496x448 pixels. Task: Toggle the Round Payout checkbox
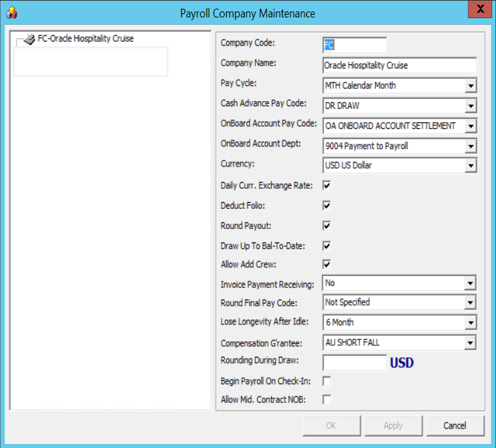[327, 226]
